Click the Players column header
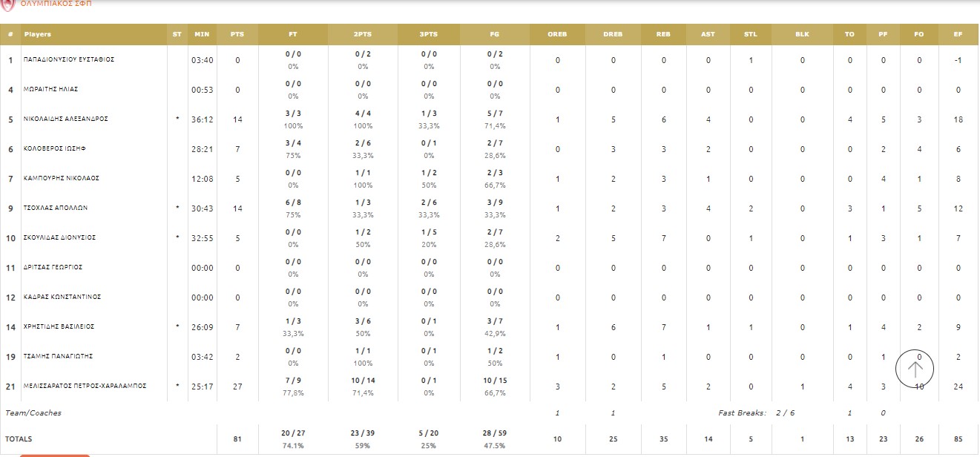Image resolution: width=980 pixels, height=457 pixels. pyautogui.click(x=38, y=35)
